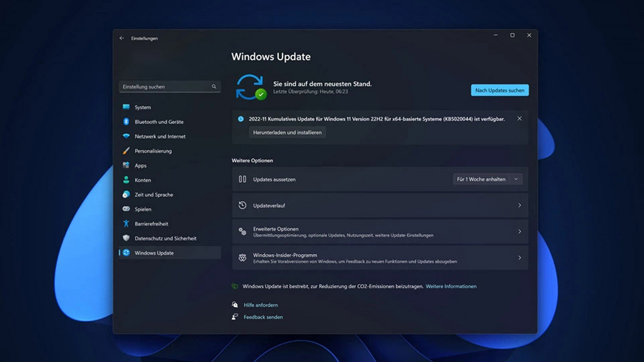Open Datenschutz und Sicherheit label
The width and height of the screenshot is (644, 362).
[165, 238]
